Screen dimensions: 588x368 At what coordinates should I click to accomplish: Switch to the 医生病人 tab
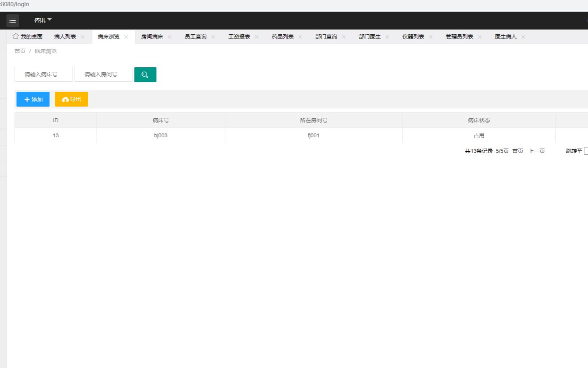506,37
